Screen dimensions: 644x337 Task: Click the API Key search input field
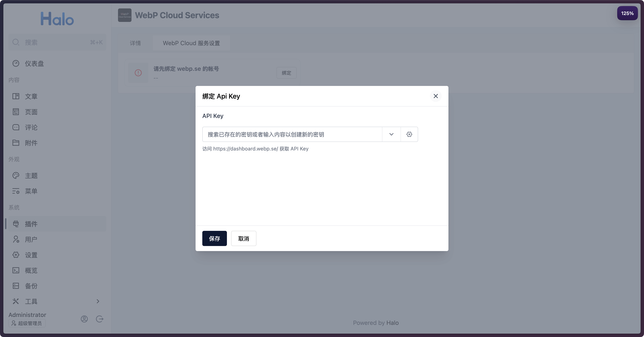(292, 134)
